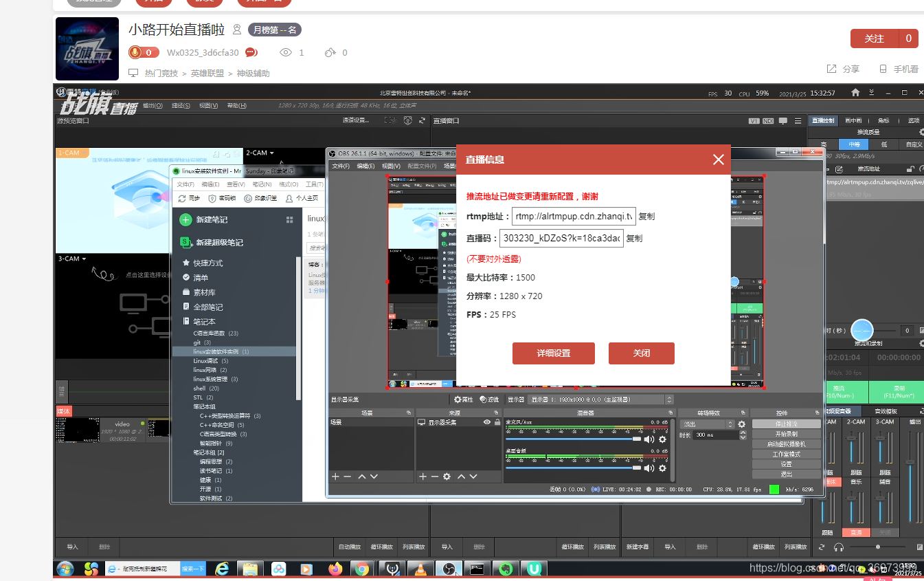
Task: Remove the scene with the minus icon
Action: 348,476
